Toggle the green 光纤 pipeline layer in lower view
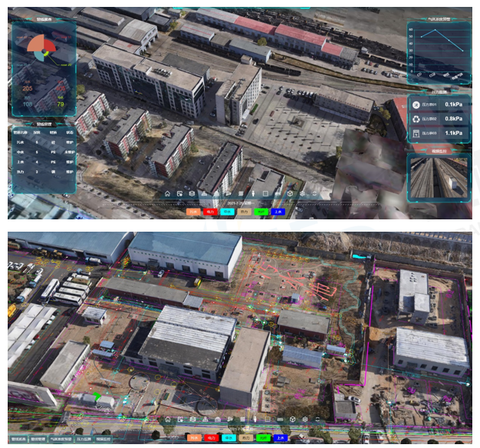 (263, 438)
